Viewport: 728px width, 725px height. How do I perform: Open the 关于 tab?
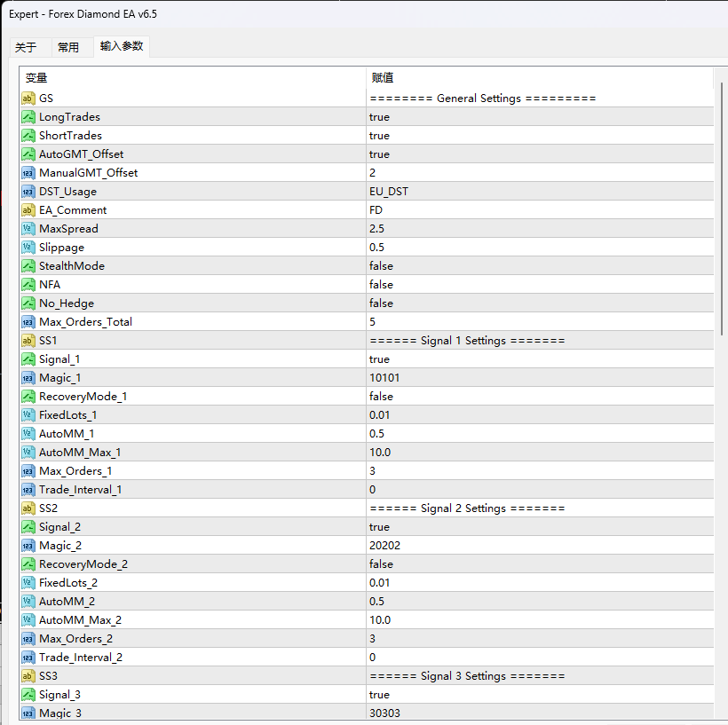pos(26,47)
